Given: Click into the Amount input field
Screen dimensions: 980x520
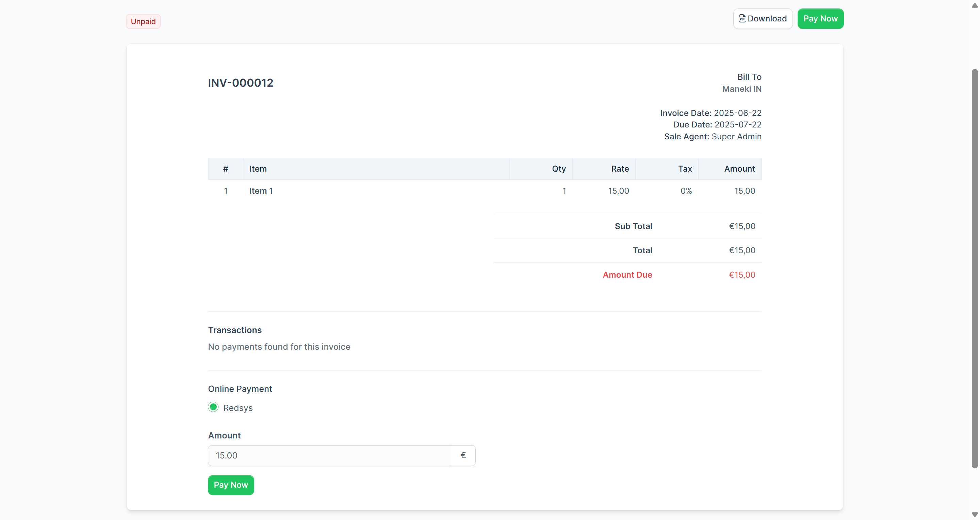Looking at the screenshot, I should (x=329, y=455).
